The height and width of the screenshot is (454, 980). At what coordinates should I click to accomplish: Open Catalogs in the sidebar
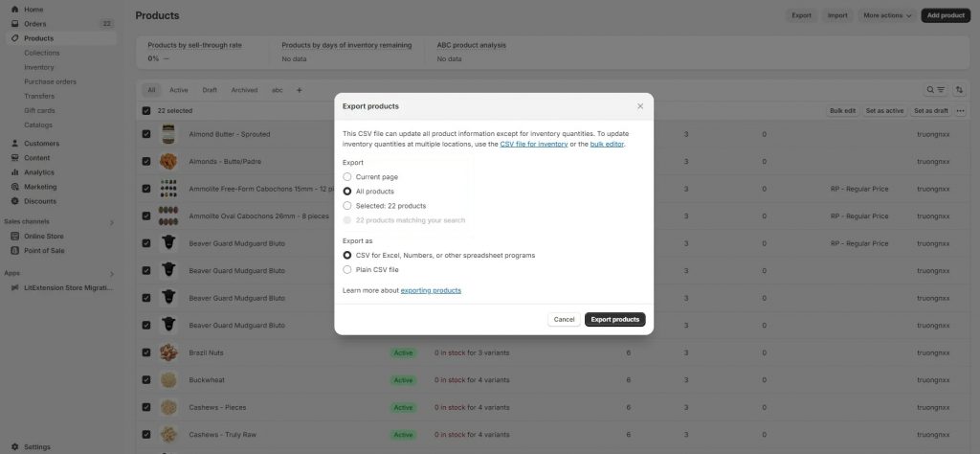point(38,125)
